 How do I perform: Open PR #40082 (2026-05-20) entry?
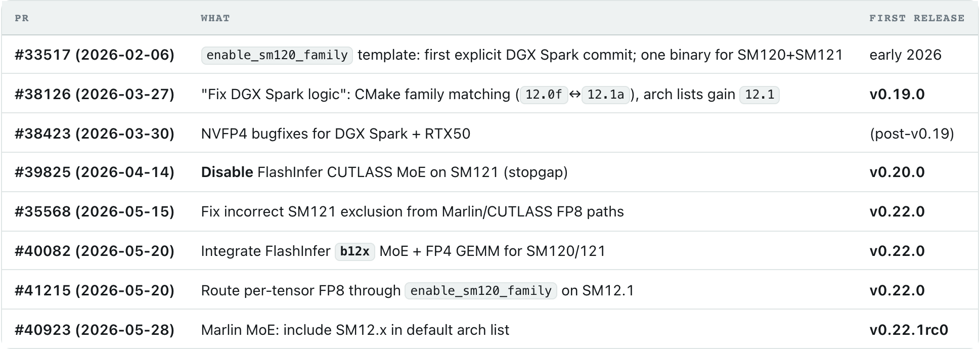(95, 251)
